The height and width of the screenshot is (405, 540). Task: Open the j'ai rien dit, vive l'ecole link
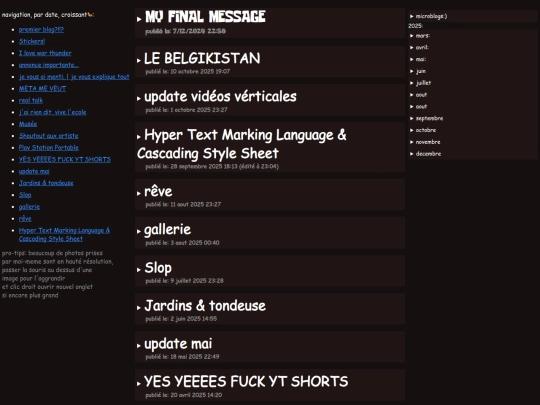[52, 112]
